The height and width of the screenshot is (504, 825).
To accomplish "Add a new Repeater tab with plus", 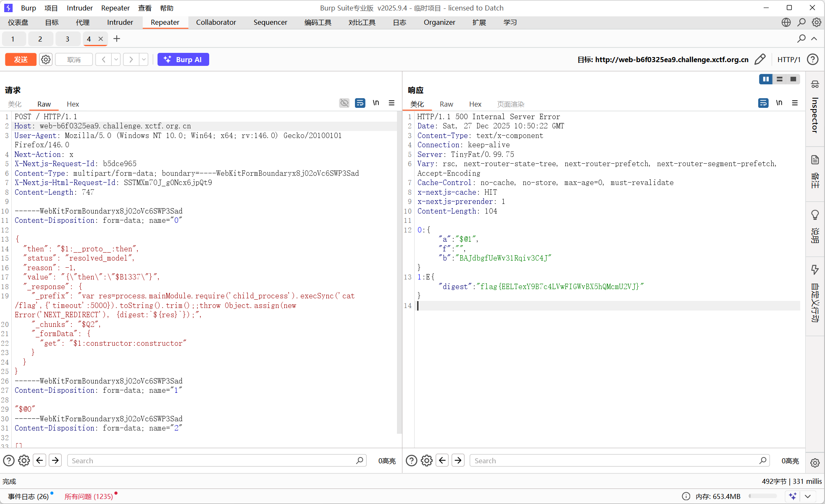I will (117, 39).
